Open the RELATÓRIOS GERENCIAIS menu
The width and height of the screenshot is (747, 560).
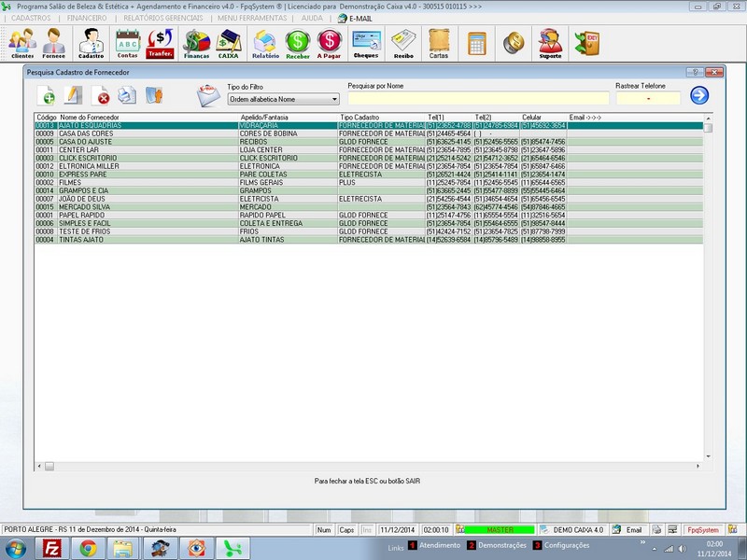[162, 18]
